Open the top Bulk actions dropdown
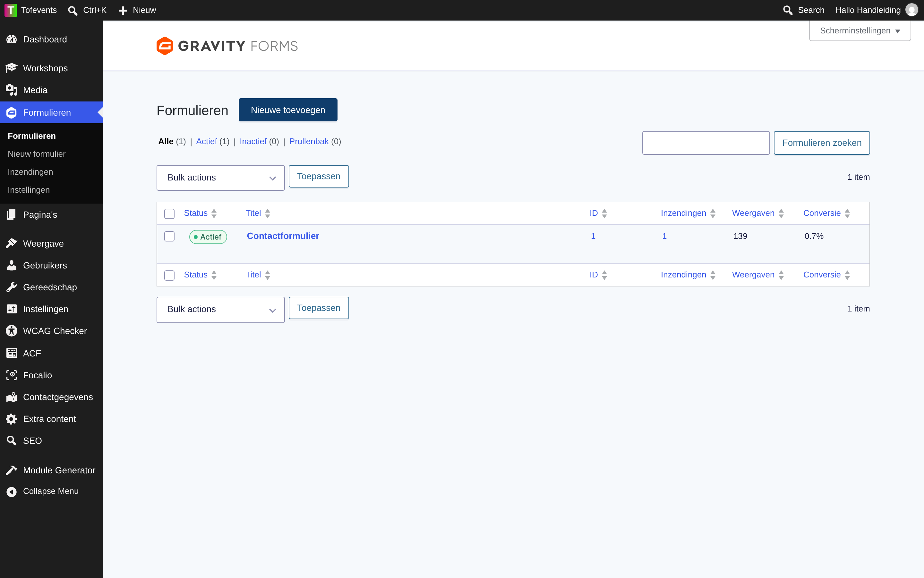Viewport: 924px width, 578px height. (x=221, y=178)
